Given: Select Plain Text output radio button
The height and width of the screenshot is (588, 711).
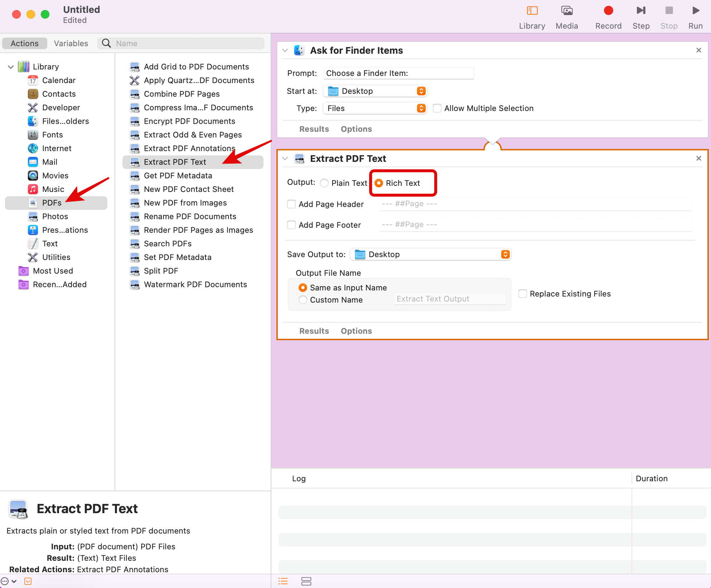Looking at the screenshot, I should 324,183.
